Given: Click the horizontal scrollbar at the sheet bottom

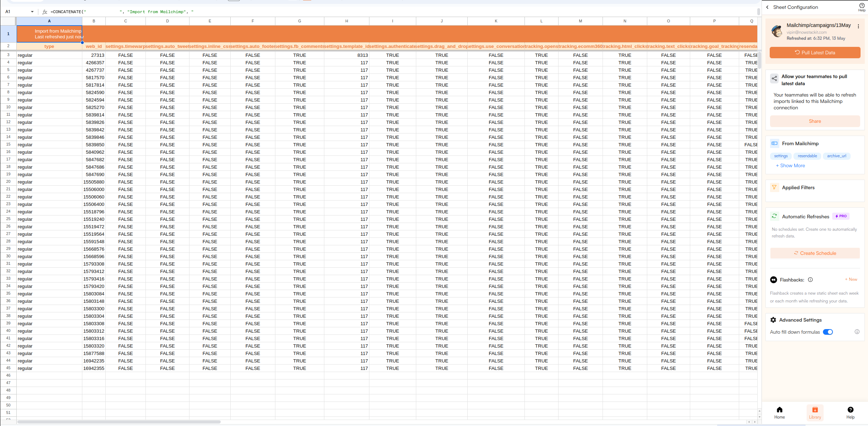Looking at the screenshot, I should point(119,422).
